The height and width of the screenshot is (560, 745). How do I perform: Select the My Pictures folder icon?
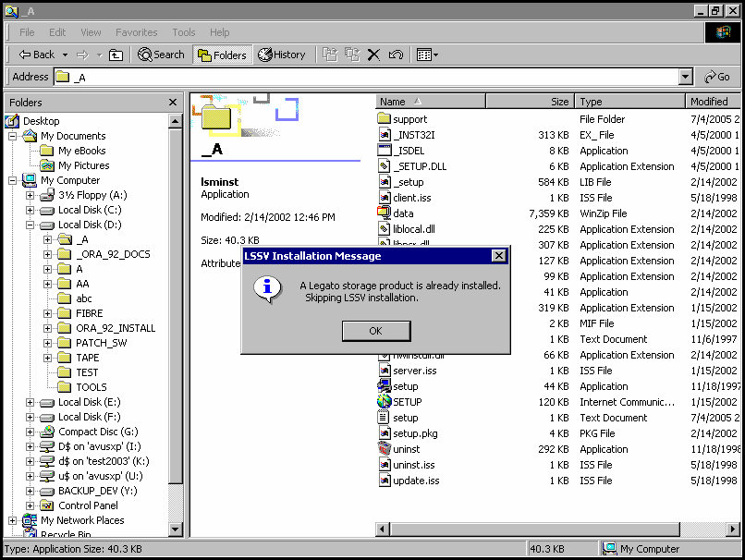point(47,165)
